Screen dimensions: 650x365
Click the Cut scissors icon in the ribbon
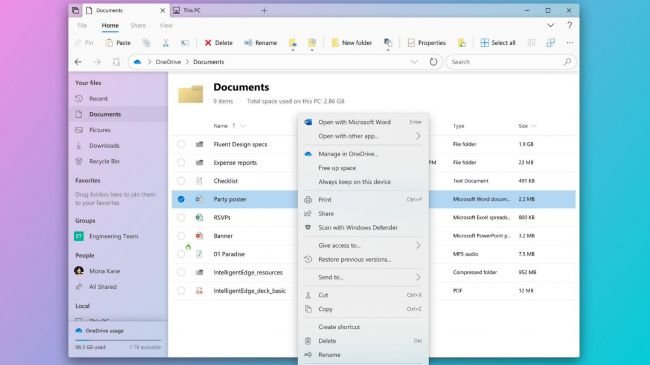165,43
